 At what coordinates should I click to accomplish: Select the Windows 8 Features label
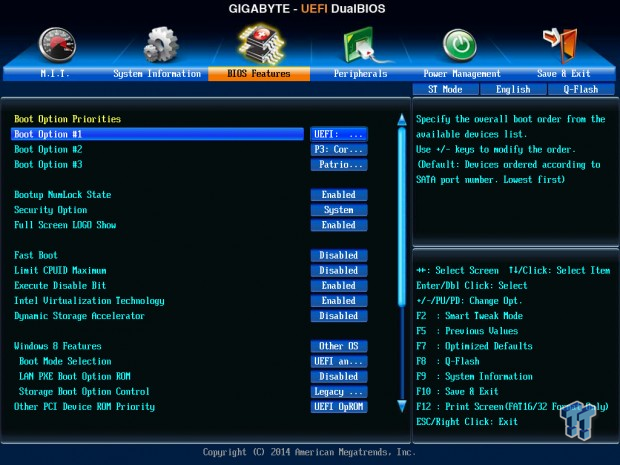pos(58,346)
